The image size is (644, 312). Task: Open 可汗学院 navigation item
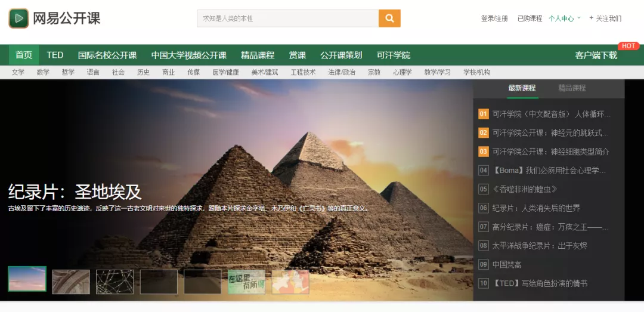394,55
